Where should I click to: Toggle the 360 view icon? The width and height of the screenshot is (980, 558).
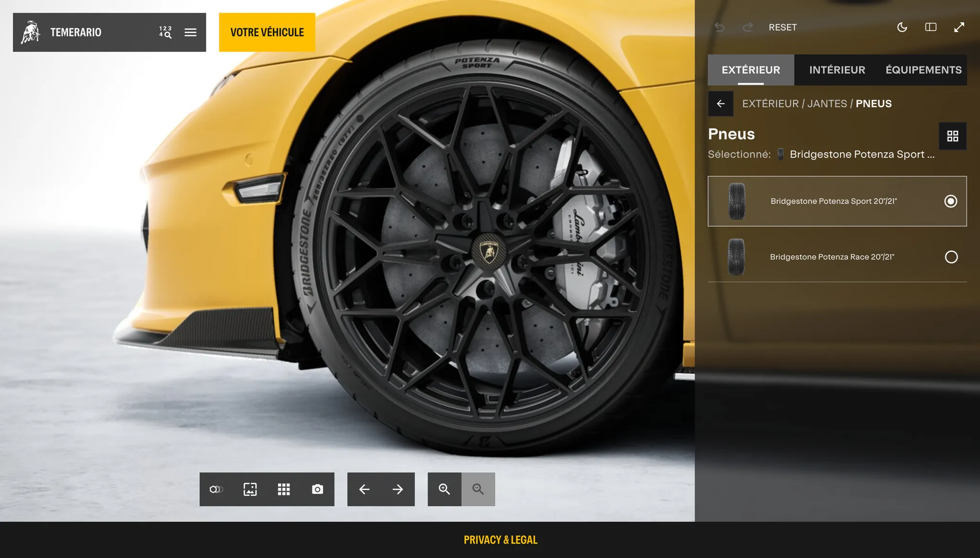[x=216, y=490]
